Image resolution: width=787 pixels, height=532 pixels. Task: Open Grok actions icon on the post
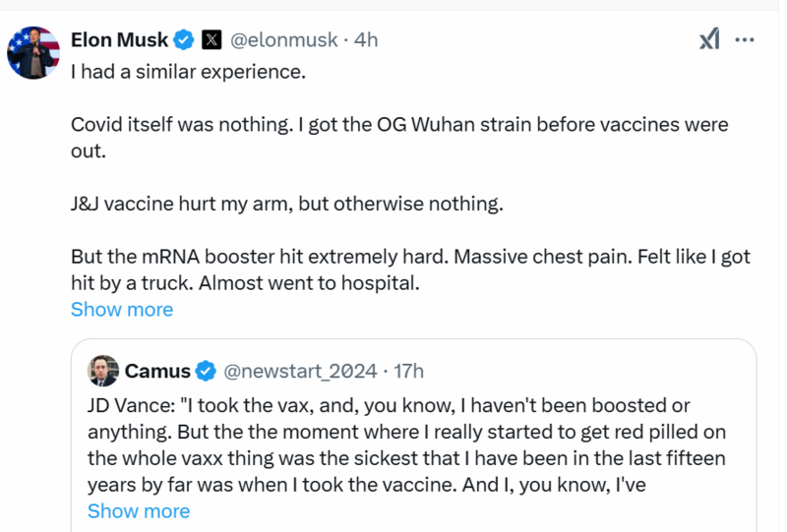point(709,39)
